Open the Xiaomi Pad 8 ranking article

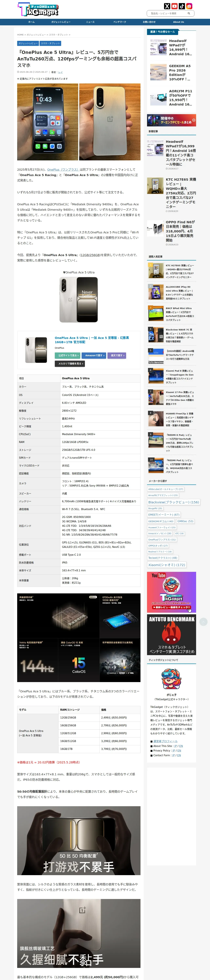(172, 377)
